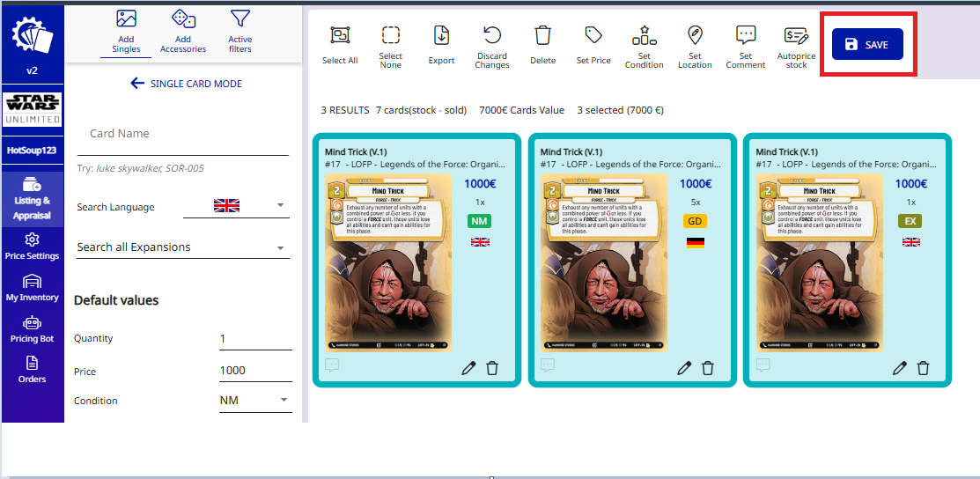
Task: Open Active filters
Action: pos(240,32)
